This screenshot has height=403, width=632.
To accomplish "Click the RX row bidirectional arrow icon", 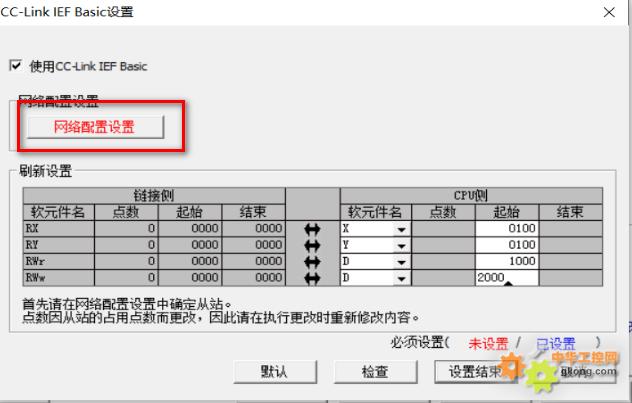I will pos(312,229).
